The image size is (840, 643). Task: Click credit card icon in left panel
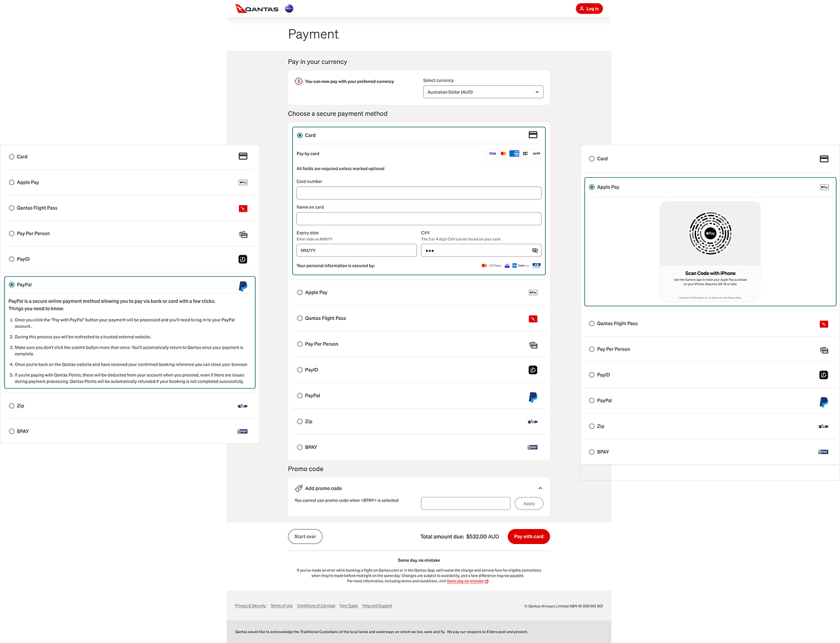tap(243, 156)
